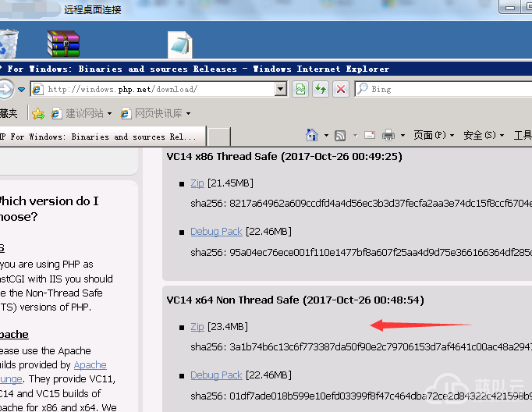
Task: Minimize the remote desktop connection window
Action: pyautogui.click(x=510, y=8)
